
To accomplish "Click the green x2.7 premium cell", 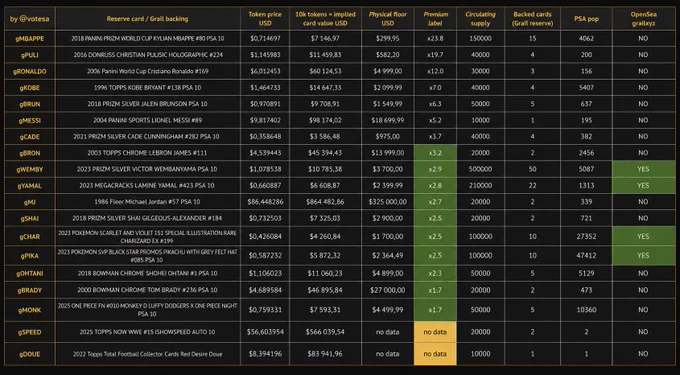I will click(x=435, y=202).
